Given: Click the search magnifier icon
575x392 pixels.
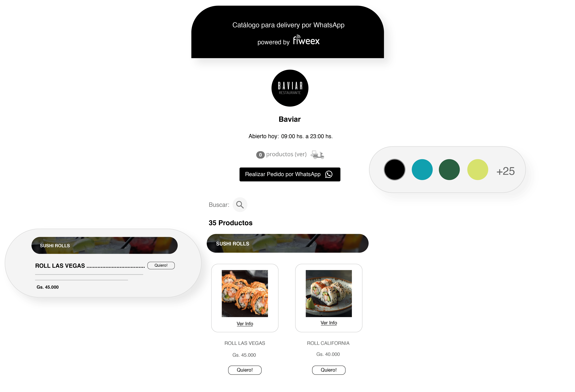Looking at the screenshot, I should [240, 205].
